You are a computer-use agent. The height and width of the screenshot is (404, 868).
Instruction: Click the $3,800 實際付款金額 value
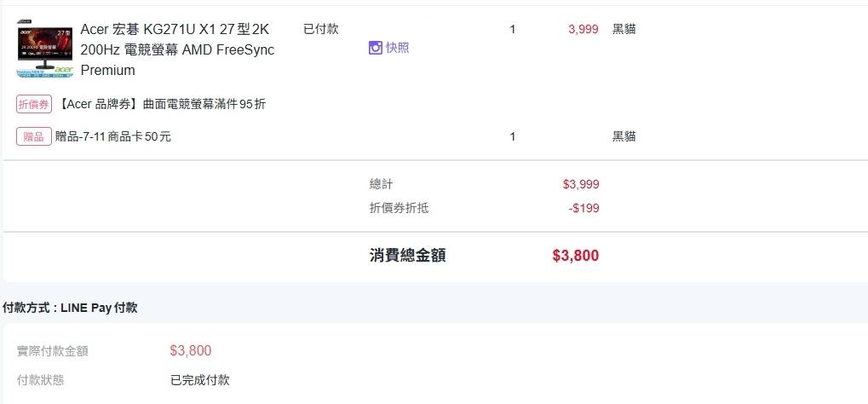191,350
